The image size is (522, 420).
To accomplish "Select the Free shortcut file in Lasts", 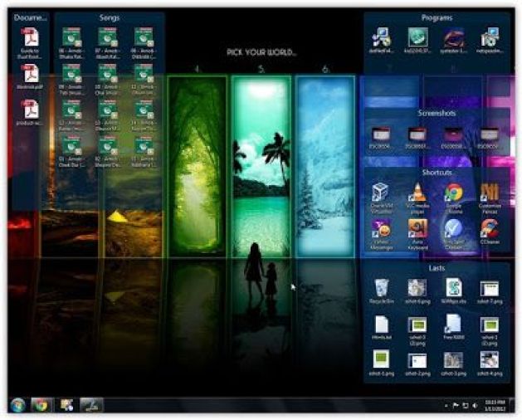I will pos(453,327).
